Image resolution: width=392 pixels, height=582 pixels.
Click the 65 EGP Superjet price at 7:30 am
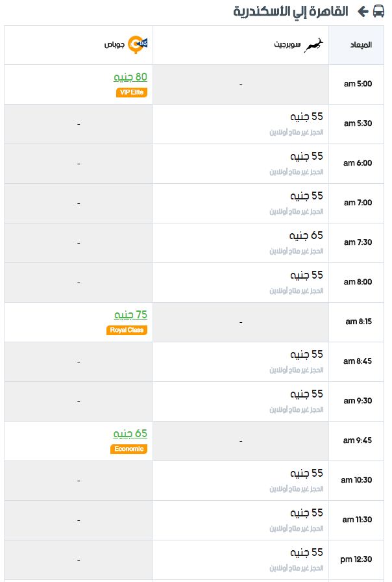pos(306,235)
